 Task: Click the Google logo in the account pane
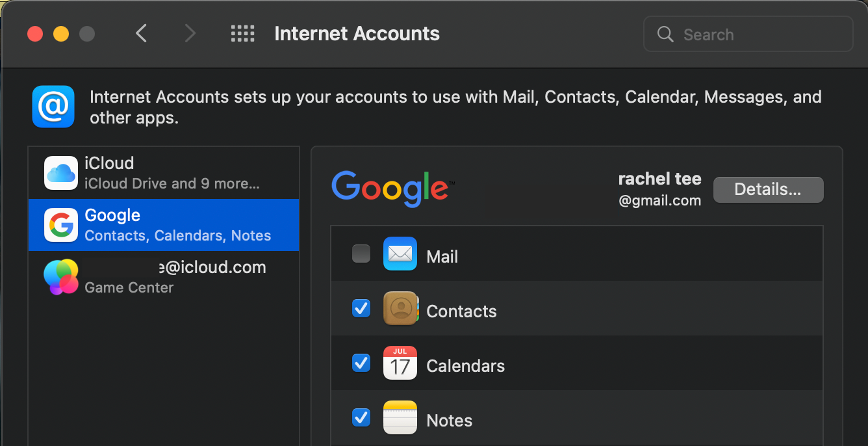[x=392, y=189]
